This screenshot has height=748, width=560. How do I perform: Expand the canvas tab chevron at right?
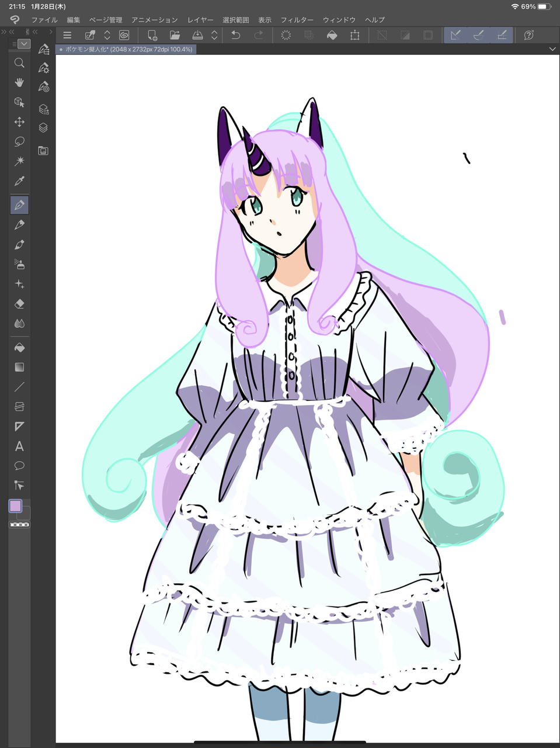click(x=552, y=50)
